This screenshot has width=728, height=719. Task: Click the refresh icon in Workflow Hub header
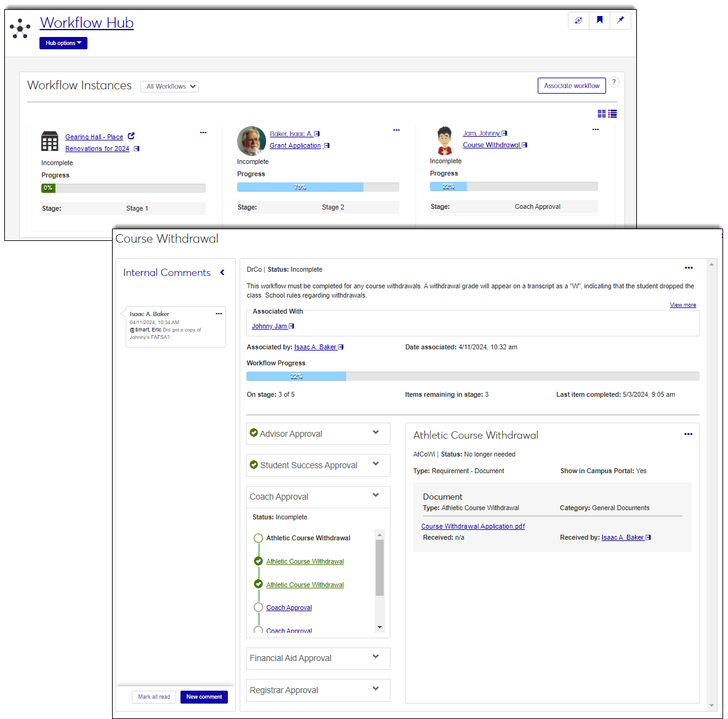[578, 20]
